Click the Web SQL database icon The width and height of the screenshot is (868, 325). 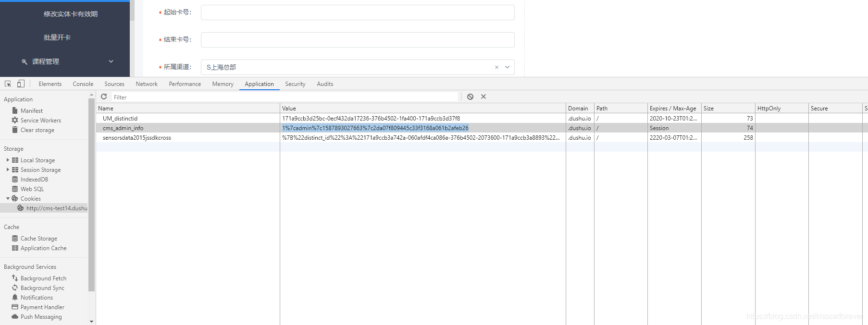(15, 189)
